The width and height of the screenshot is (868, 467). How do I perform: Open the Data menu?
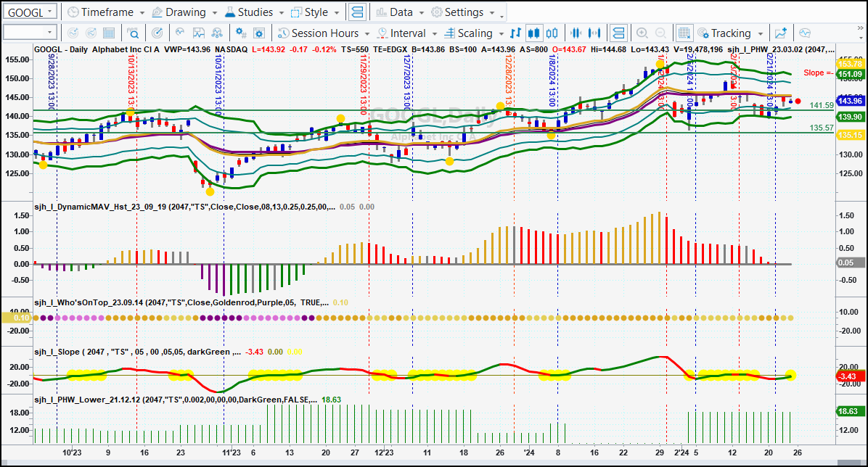tap(400, 12)
